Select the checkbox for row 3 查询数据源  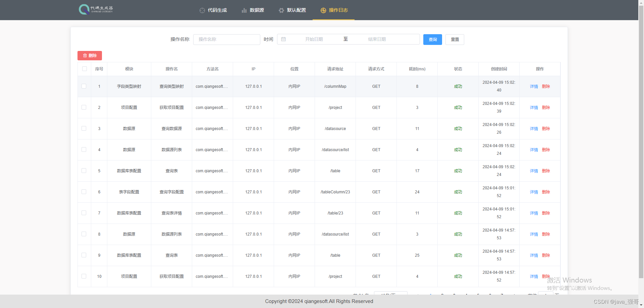click(x=84, y=128)
